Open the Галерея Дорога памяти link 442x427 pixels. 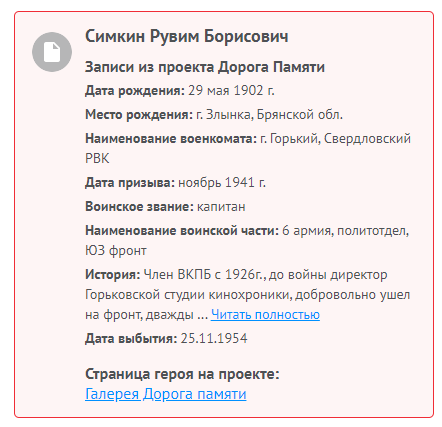166,394
